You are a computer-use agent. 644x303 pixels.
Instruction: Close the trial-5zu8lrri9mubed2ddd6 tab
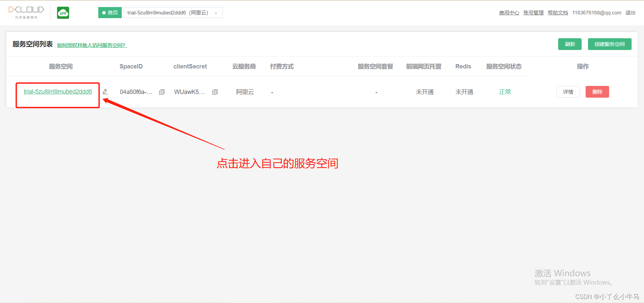tap(216, 13)
